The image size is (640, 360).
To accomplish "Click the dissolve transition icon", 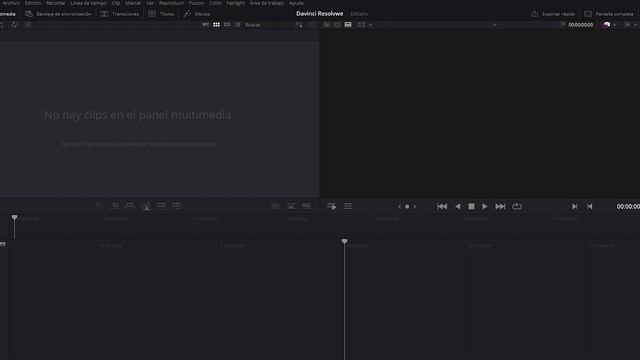I will [291, 206].
